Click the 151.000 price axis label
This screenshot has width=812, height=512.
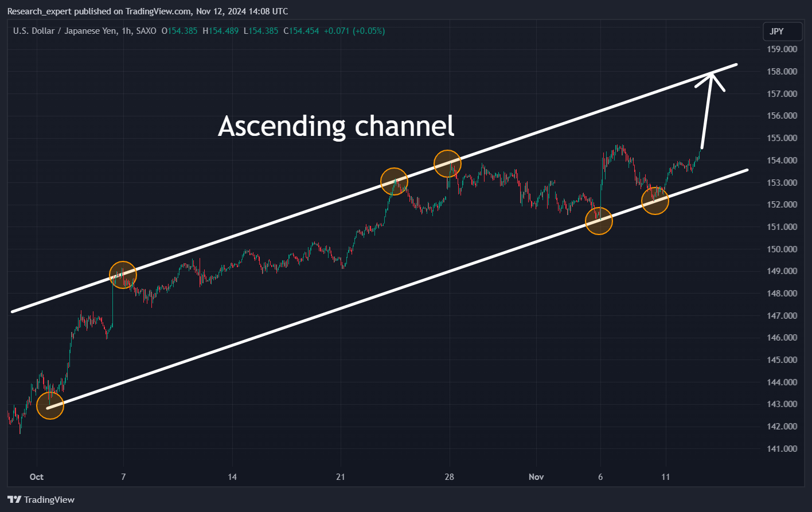click(782, 227)
